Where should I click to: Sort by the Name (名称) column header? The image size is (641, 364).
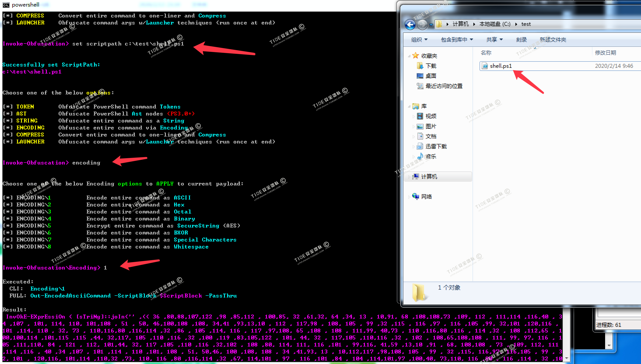tap(486, 53)
